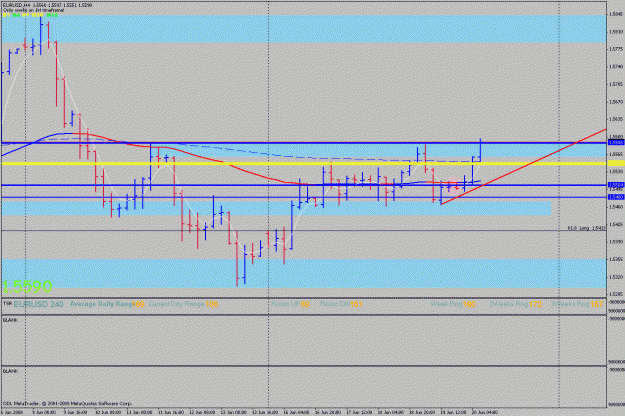Click the EURUSD,H4 price header text
This screenshot has height=416, width=625.
(47, 5)
